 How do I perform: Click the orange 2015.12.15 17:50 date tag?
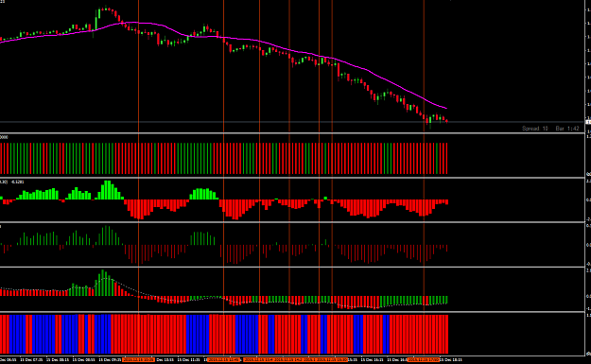(x=424, y=360)
